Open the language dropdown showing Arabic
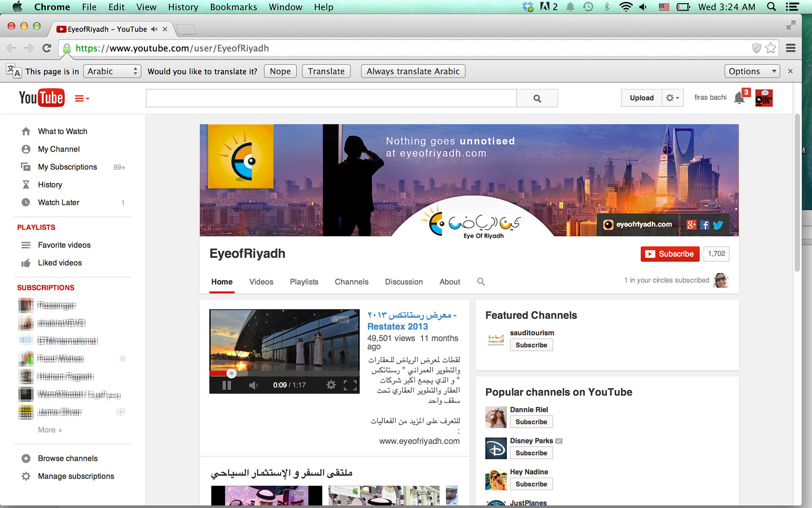Viewport: 812px width, 508px height. click(x=112, y=71)
